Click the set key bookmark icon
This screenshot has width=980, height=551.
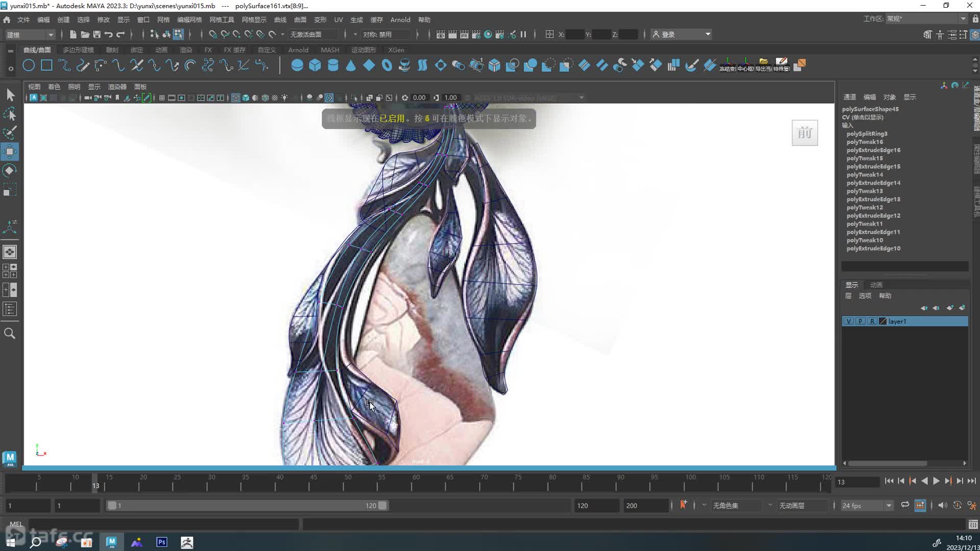point(683,505)
